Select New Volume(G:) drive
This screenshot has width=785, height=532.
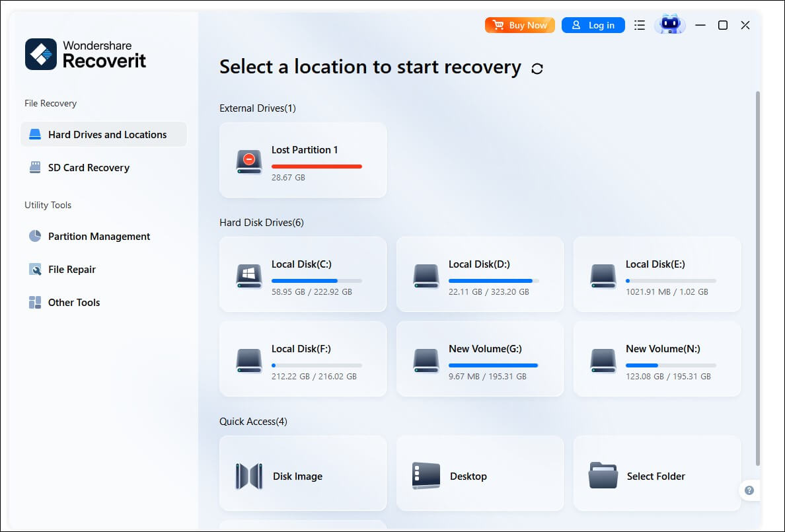(480, 358)
